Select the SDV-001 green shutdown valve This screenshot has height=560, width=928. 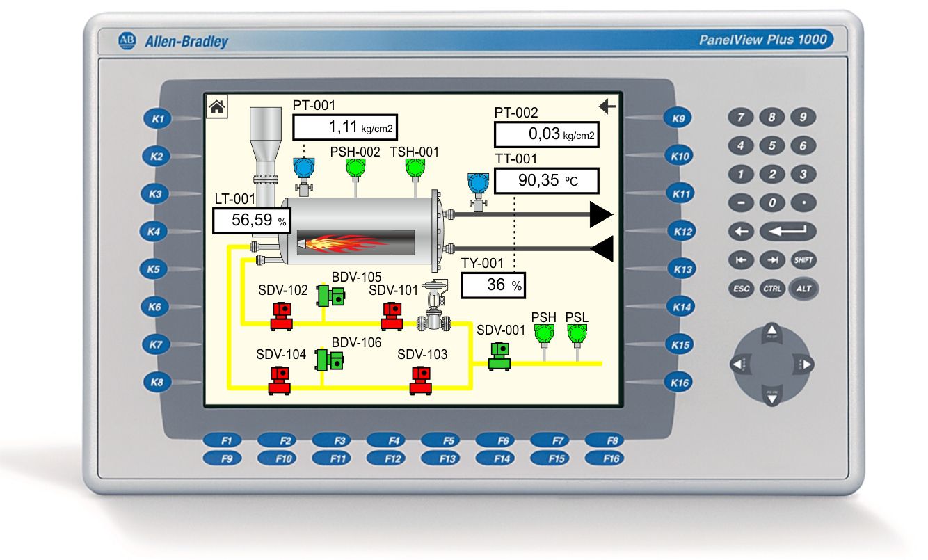point(499,355)
